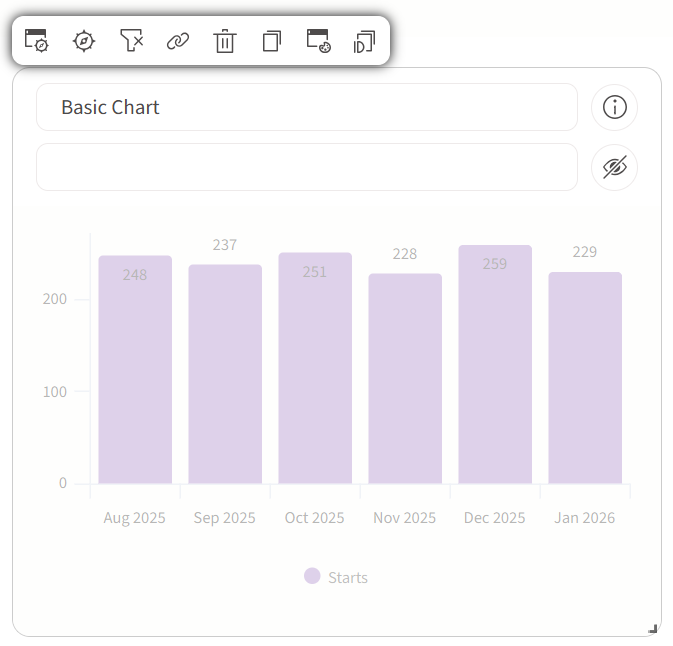This screenshot has height=646, width=673.
Task: Click the Oct 2025 bar labeled 251
Action: (x=315, y=368)
